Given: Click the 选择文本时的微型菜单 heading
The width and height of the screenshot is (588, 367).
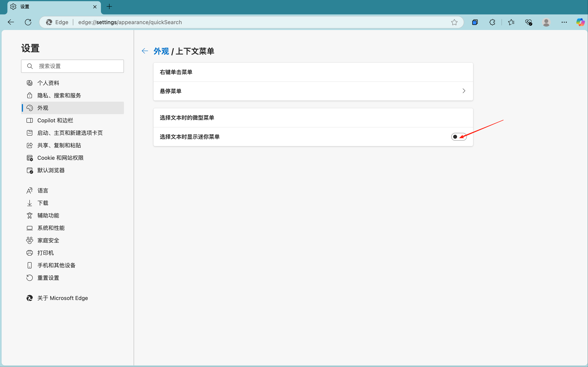Looking at the screenshot, I should tap(187, 118).
